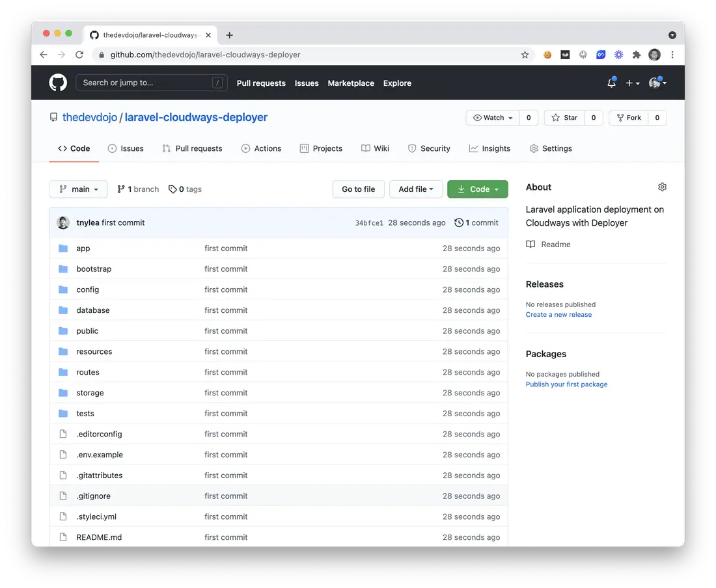Screen dimensions: 716x588
Task: Focus the Search or jump to field
Action: [152, 83]
